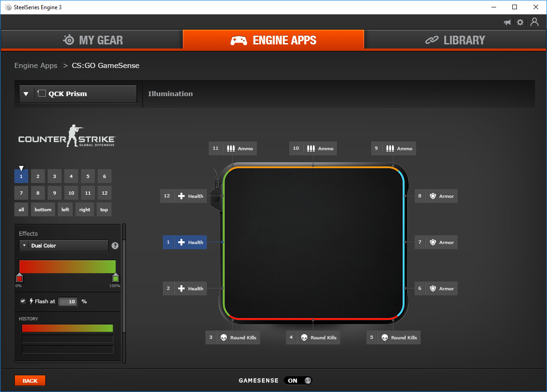The height and width of the screenshot is (392, 547).
Task: Click the green 100% color stop swatch
Action: 116,278
